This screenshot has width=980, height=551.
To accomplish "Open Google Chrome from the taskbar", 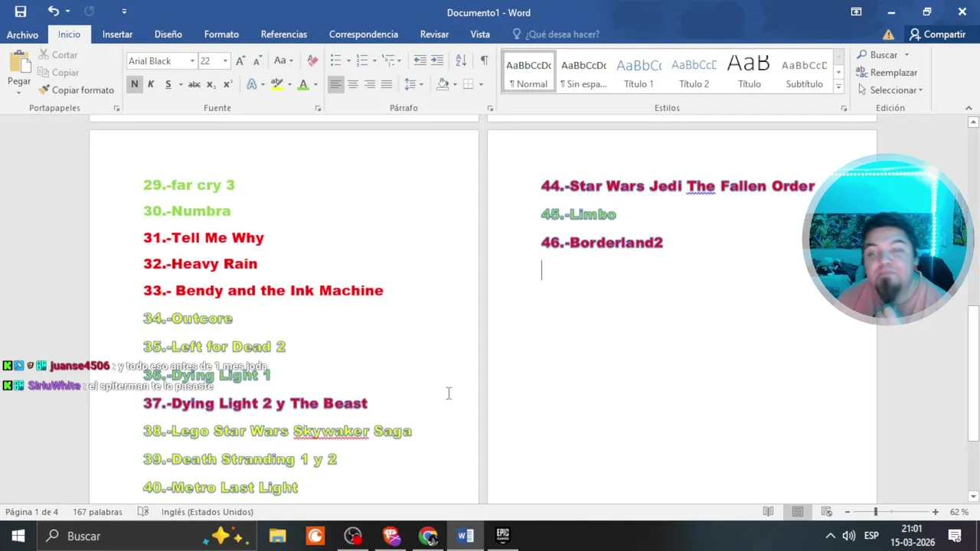I will pyautogui.click(x=428, y=536).
